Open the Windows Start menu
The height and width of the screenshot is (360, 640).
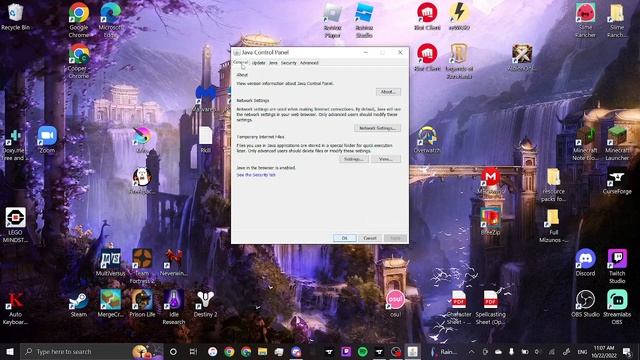point(10,351)
